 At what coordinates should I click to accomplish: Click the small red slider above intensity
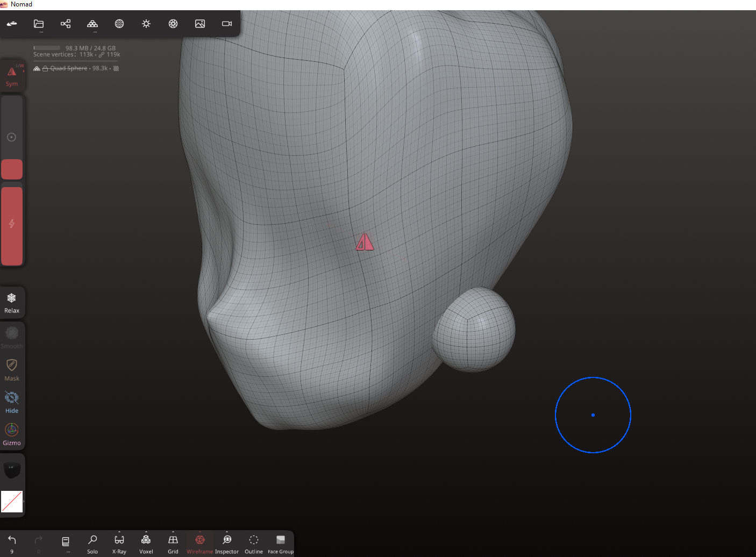(12, 169)
